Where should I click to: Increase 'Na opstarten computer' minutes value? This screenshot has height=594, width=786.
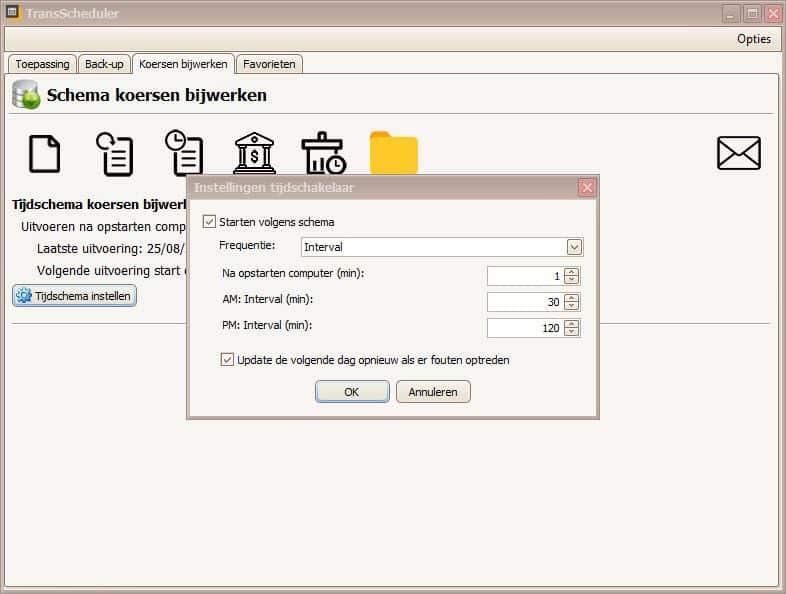tap(571, 271)
